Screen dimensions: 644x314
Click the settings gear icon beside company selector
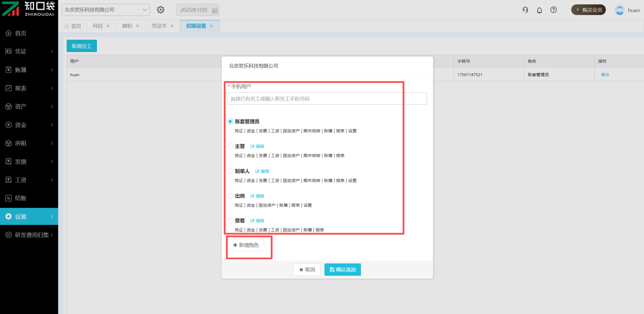tap(161, 10)
